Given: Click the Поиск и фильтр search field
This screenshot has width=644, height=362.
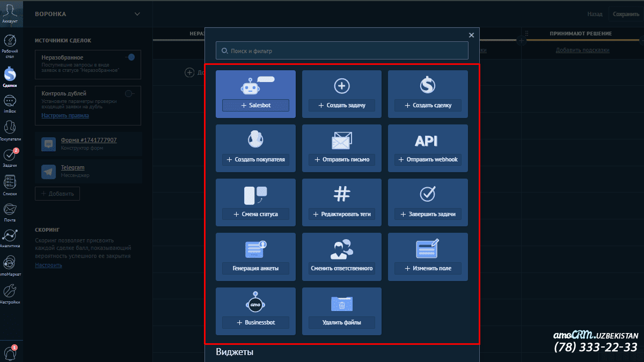Looking at the screenshot, I should click(x=342, y=51).
